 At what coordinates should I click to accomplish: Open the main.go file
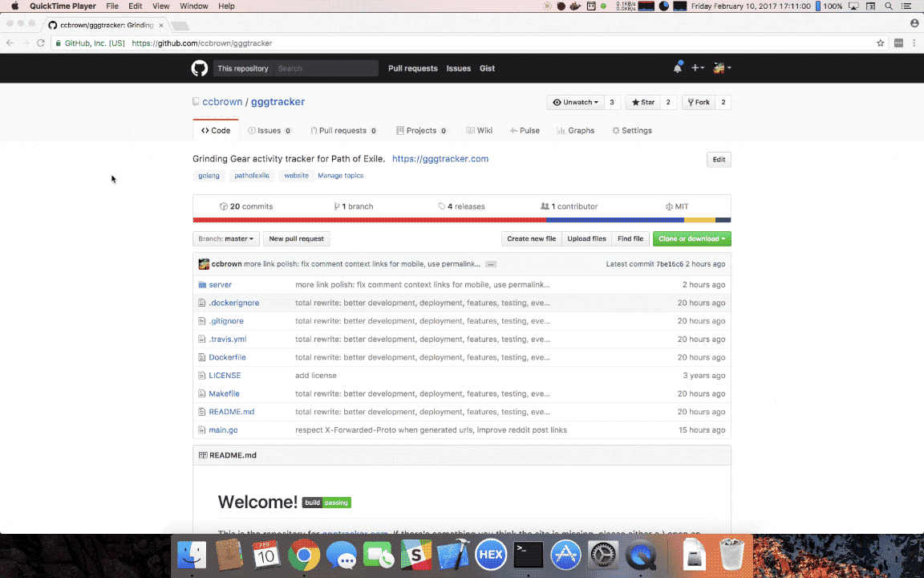click(223, 430)
